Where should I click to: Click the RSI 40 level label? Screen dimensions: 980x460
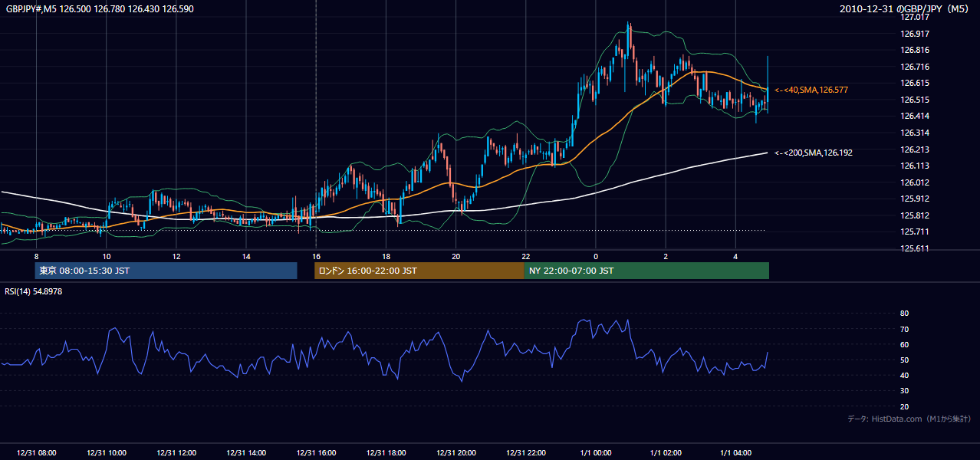[904, 375]
